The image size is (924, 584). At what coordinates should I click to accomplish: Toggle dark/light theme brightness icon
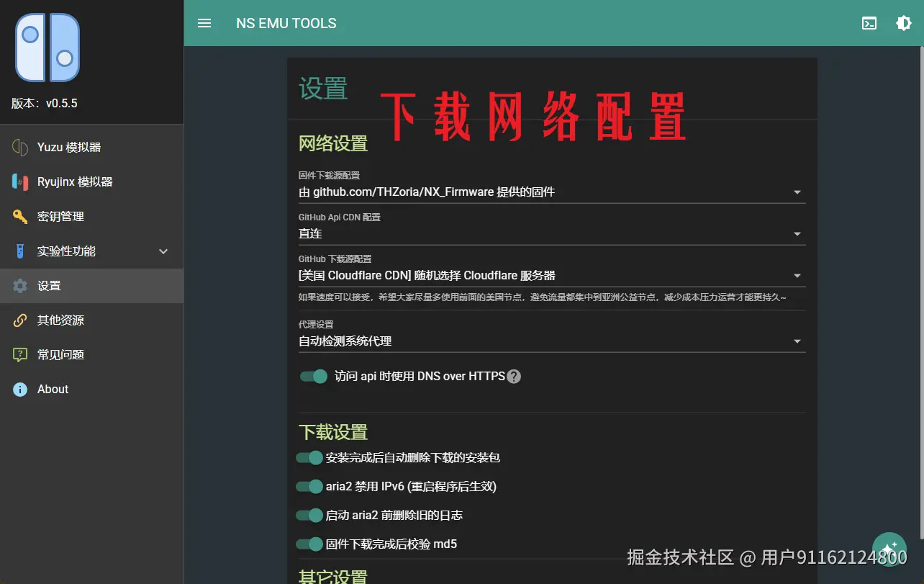point(904,23)
